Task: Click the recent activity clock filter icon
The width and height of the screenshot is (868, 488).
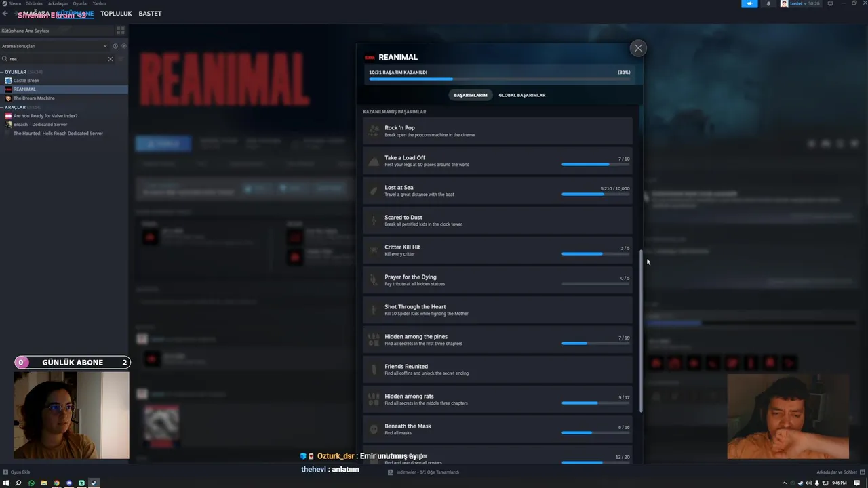Action: click(x=115, y=46)
